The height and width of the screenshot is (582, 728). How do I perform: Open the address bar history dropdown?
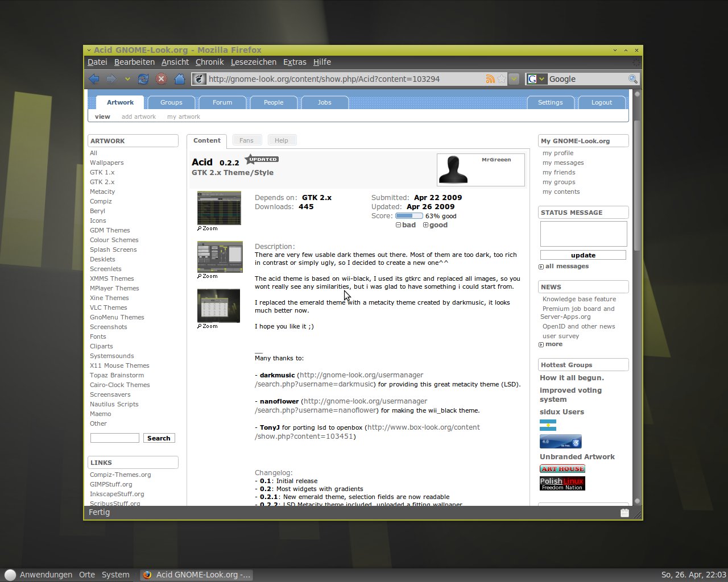point(514,79)
